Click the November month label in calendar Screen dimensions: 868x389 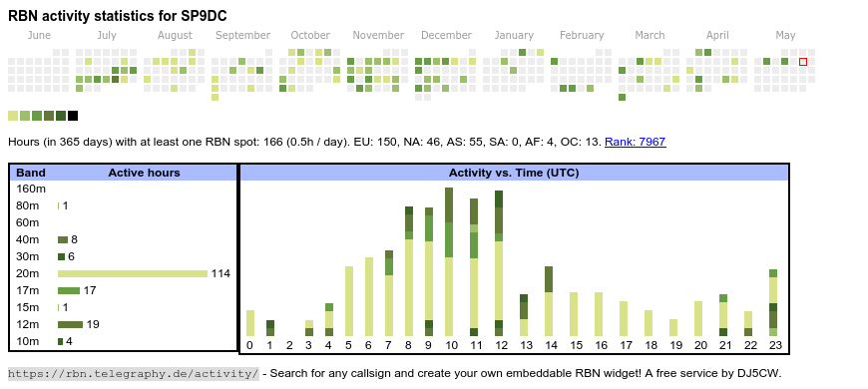point(378,36)
